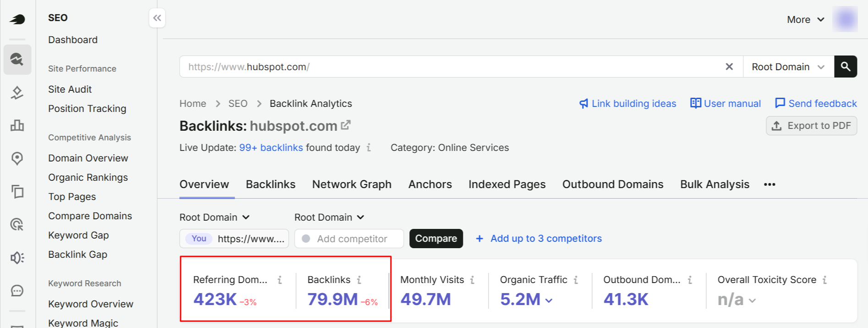Click the info icon for Referring Domains
The width and height of the screenshot is (868, 328).
(x=280, y=280)
